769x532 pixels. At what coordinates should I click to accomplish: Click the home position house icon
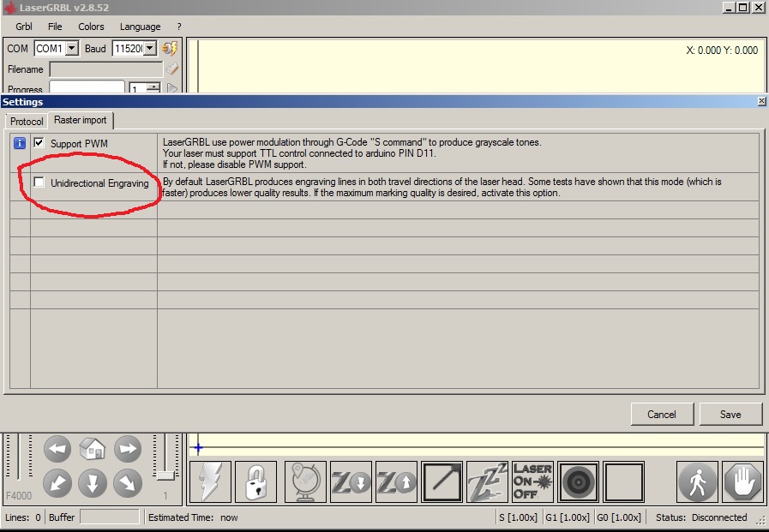coord(93,449)
